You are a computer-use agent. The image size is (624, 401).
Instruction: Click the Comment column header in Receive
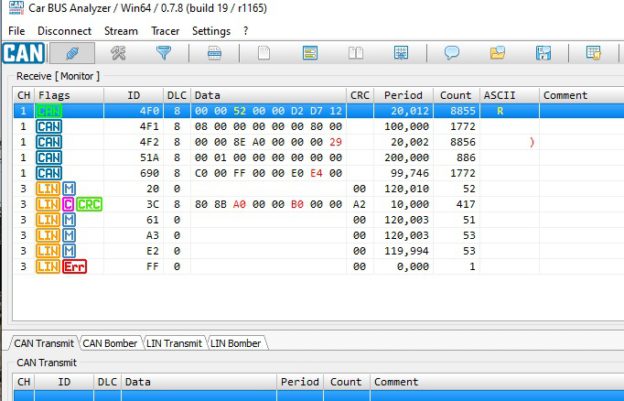tap(581, 95)
